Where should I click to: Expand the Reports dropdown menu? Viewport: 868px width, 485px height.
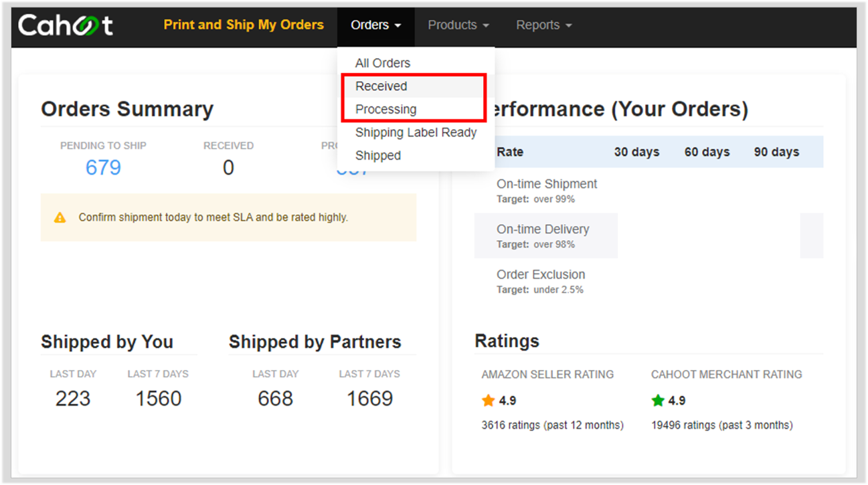(543, 25)
